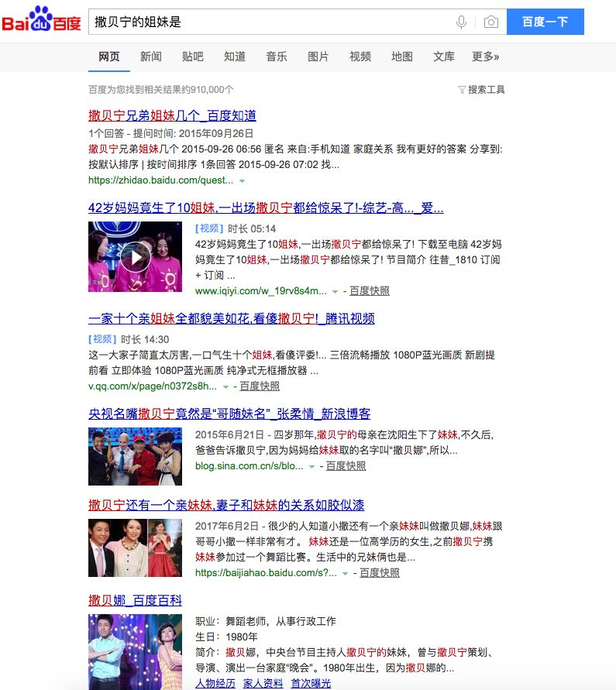This screenshot has height=690, width=616.
Task: Open 百度快照 for iqiyi result
Action: [x=370, y=291]
